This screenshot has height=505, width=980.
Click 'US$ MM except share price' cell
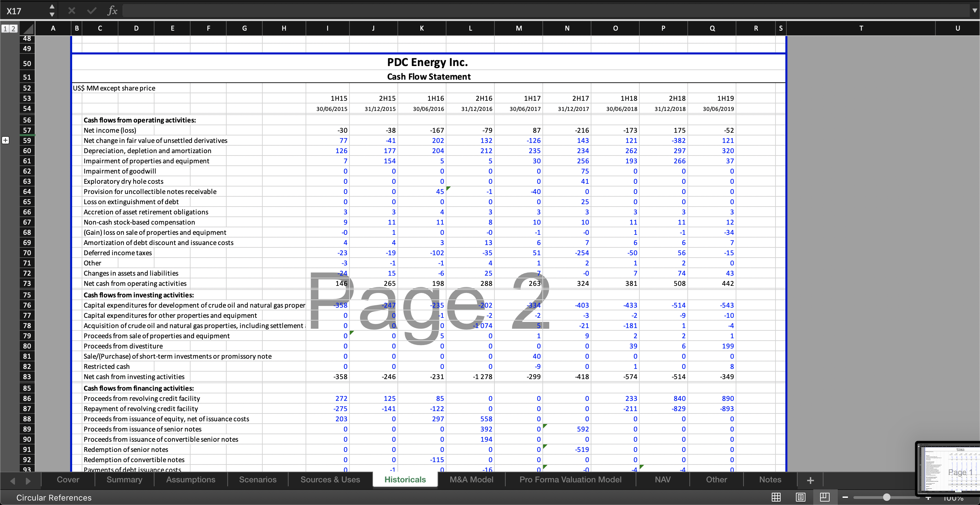114,88
